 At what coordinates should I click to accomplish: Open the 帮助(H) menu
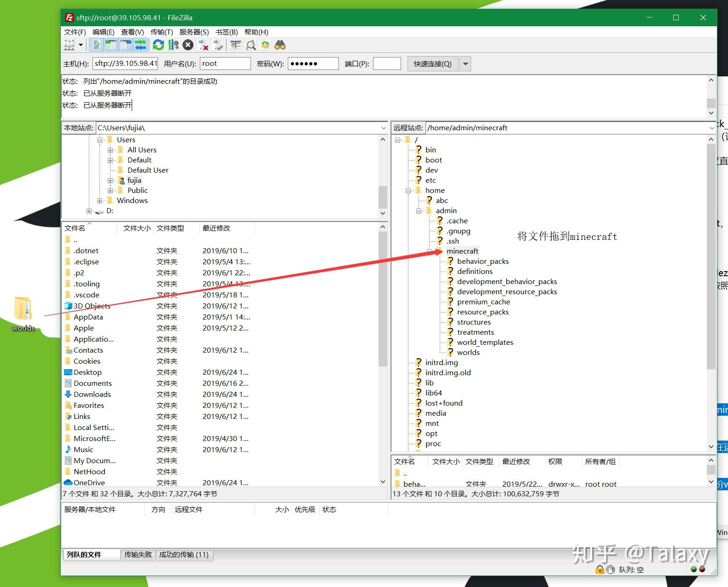click(256, 32)
